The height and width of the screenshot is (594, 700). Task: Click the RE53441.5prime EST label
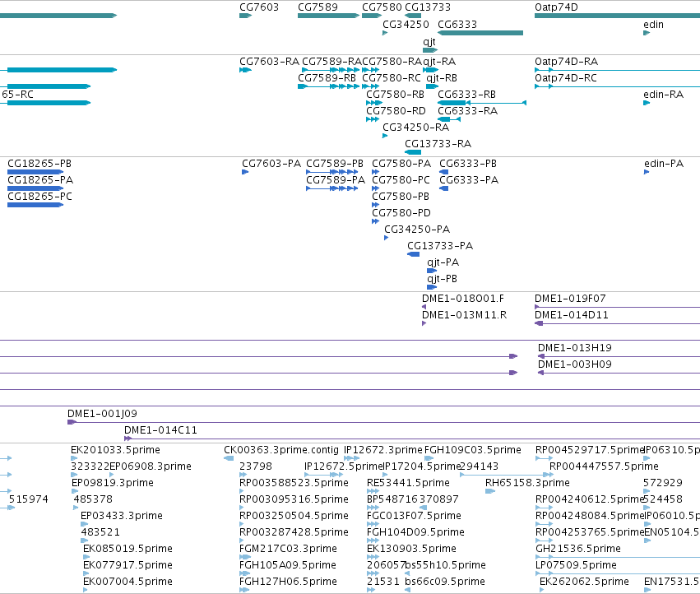pos(408,483)
